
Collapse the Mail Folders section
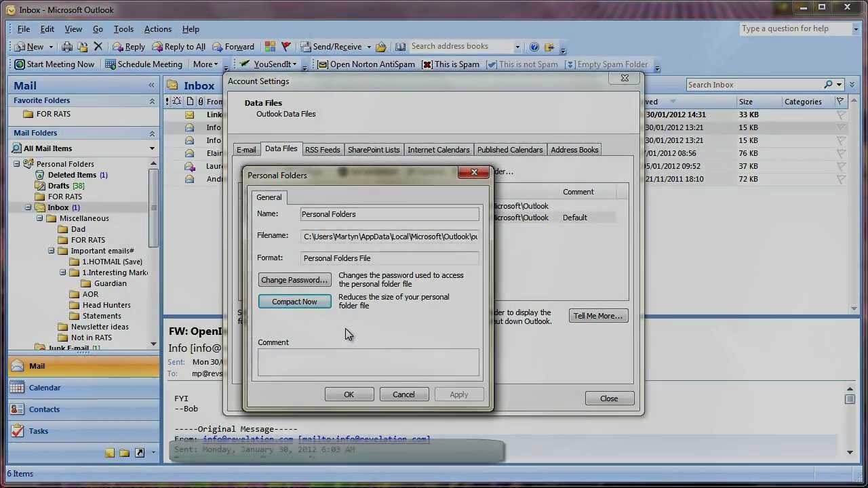coord(152,134)
